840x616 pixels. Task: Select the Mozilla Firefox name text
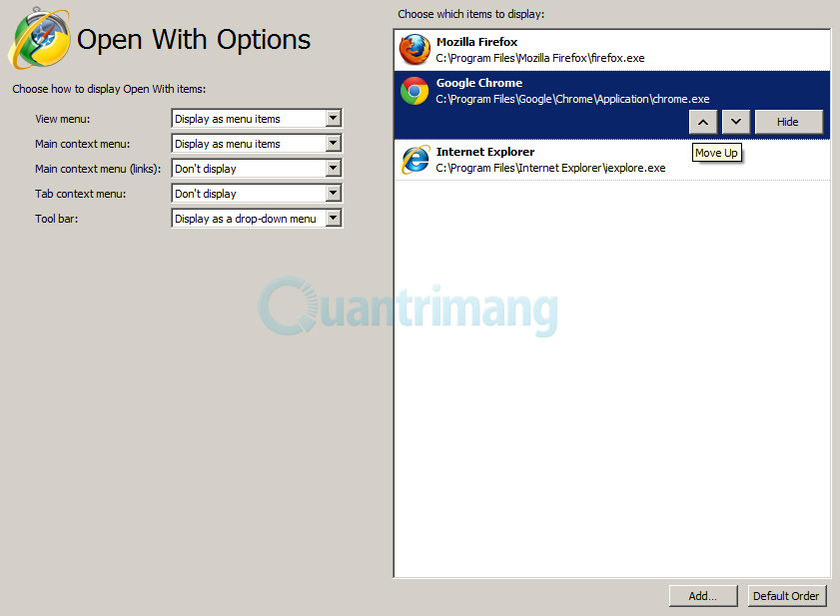(x=476, y=42)
